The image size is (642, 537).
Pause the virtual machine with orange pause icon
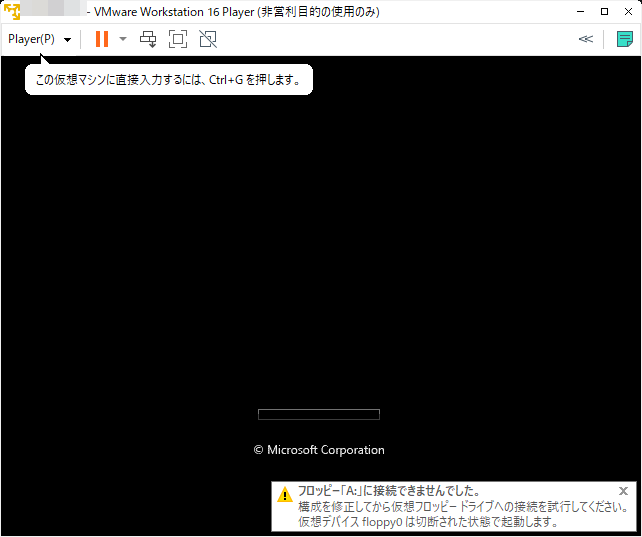click(102, 39)
